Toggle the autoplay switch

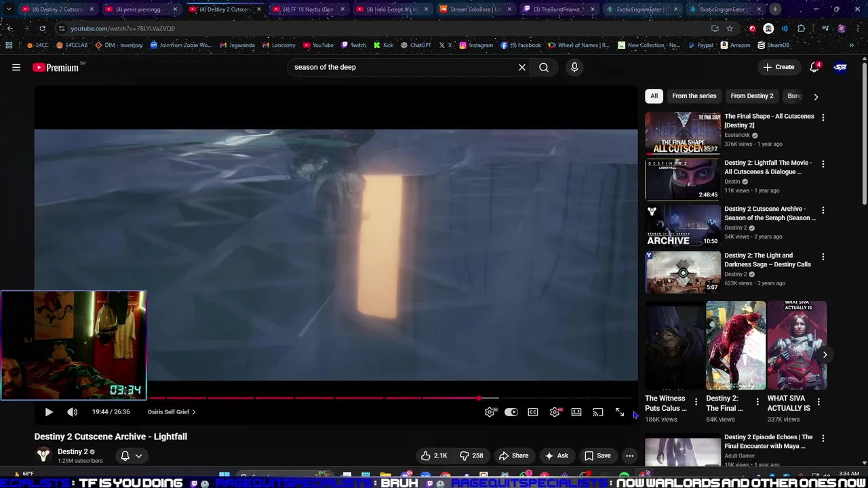click(511, 412)
